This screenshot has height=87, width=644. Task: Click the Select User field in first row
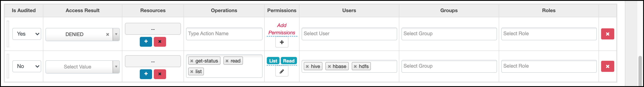[x=349, y=34]
